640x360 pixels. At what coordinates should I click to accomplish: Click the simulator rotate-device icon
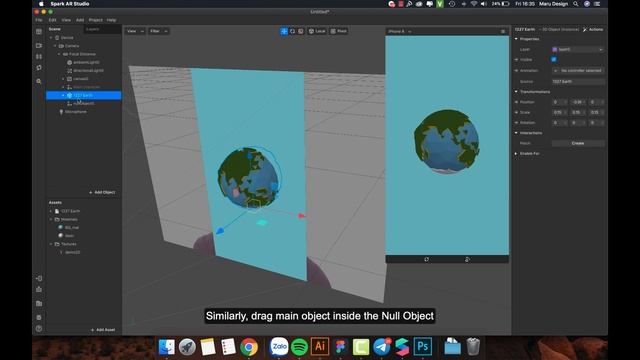click(x=427, y=259)
